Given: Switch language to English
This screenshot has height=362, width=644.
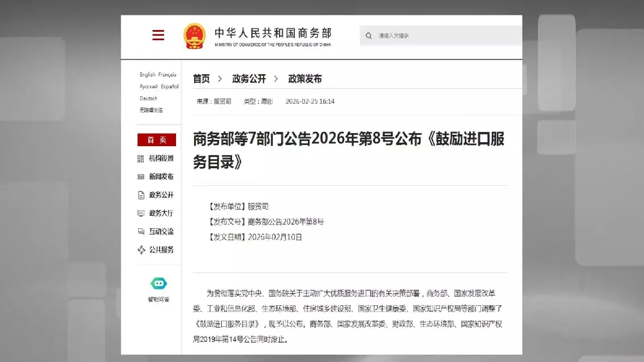Looking at the screenshot, I should click(x=147, y=75).
